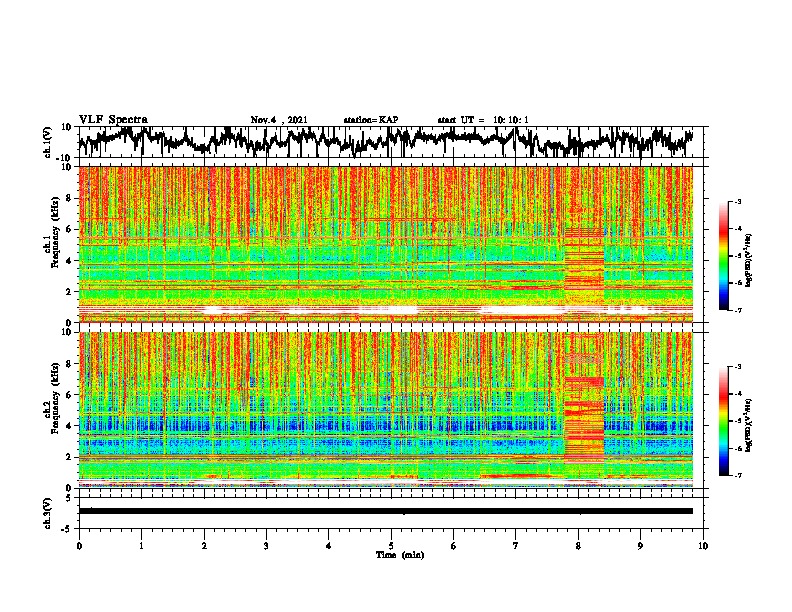Image resolution: width=792 pixels, height=612 pixels.
Task: Click the "-3" label on ch.2 colorbar
Action: coord(737,367)
